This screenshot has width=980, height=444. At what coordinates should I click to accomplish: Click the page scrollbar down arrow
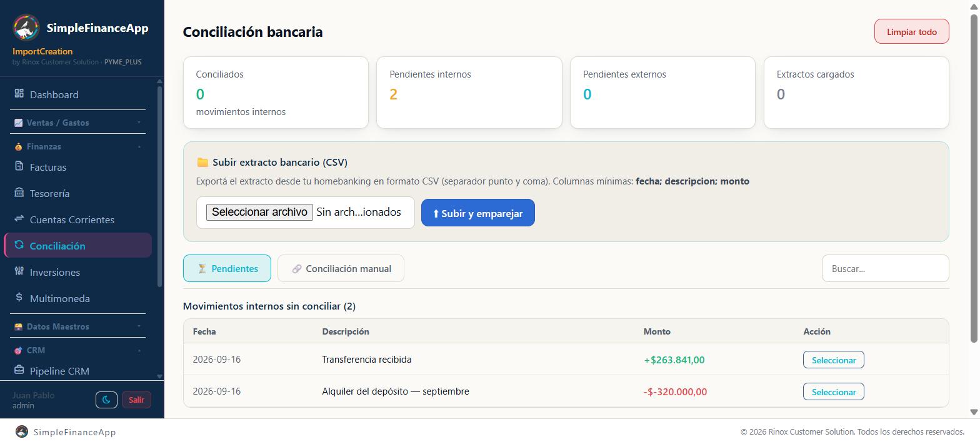(974, 411)
